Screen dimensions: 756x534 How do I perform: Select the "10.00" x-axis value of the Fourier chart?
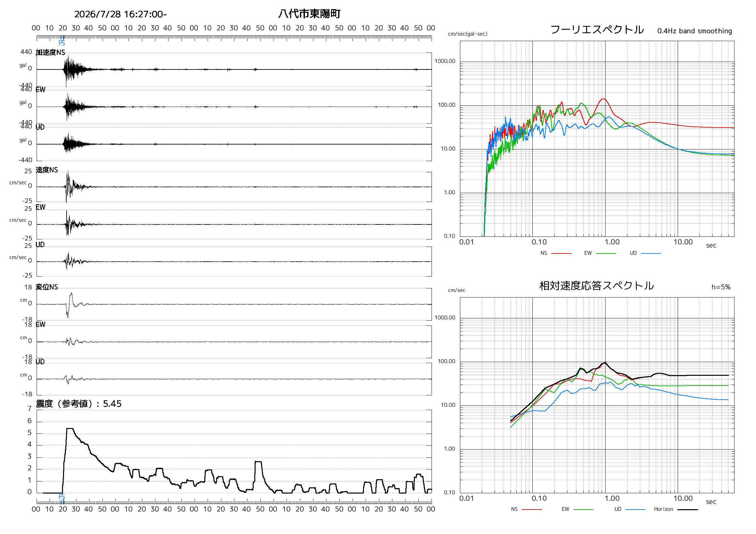(x=683, y=242)
